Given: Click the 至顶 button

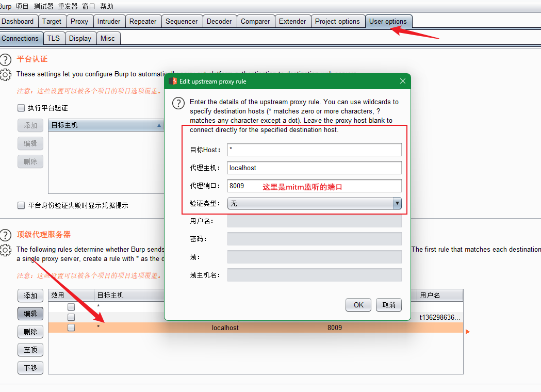Looking at the screenshot, I should tap(30, 350).
